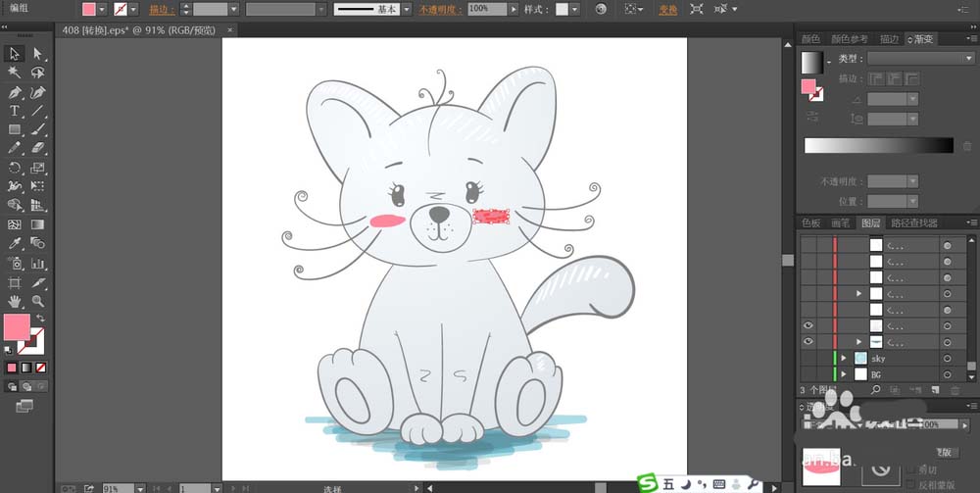This screenshot has height=493, width=980.
Task: Click the trash icon in Layers panel
Action: pos(955,390)
